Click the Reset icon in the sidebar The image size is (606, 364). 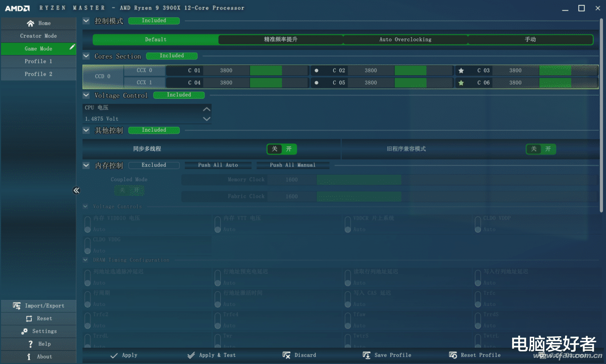[x=29, y=319]
